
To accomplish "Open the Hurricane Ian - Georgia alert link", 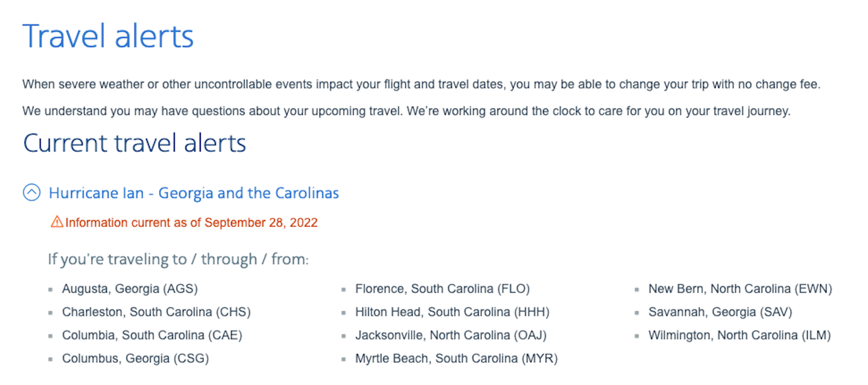I will point(194,193).
